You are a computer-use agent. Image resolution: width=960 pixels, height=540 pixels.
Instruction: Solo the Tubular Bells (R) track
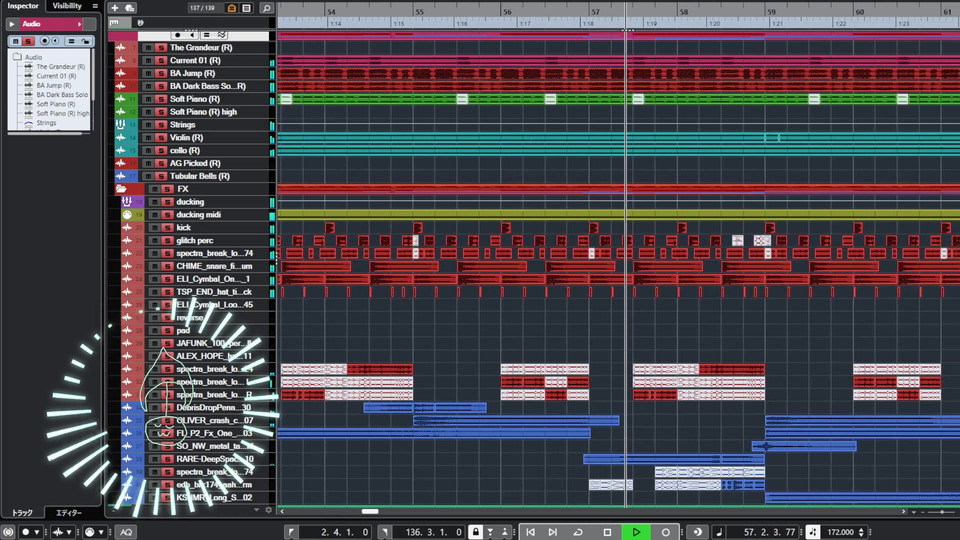click(x=160, y=176)
